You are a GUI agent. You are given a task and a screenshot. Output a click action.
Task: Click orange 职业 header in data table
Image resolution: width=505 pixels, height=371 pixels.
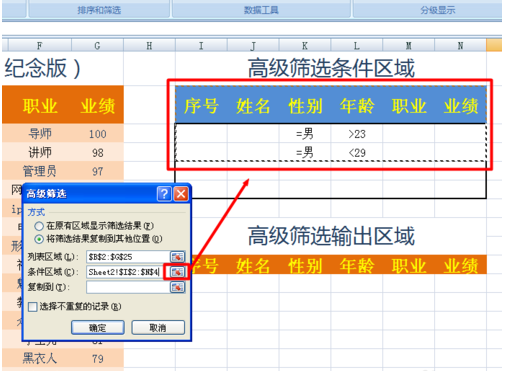40,106
